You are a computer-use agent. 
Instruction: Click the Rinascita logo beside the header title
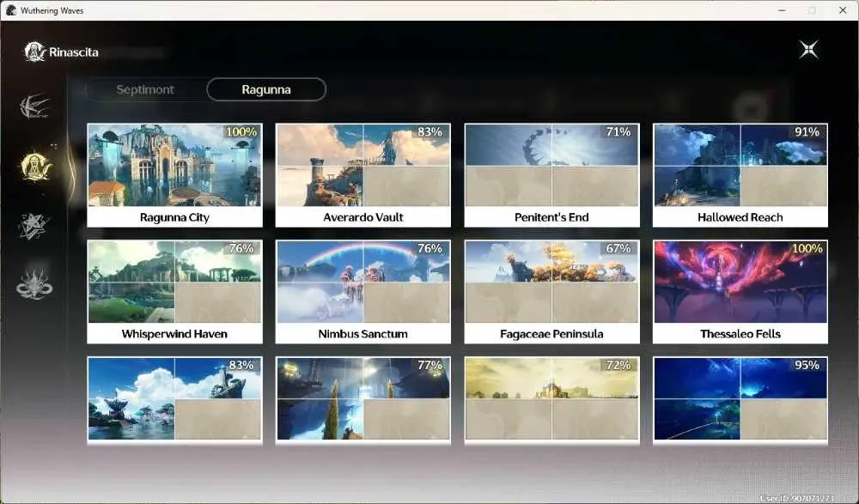34,52
